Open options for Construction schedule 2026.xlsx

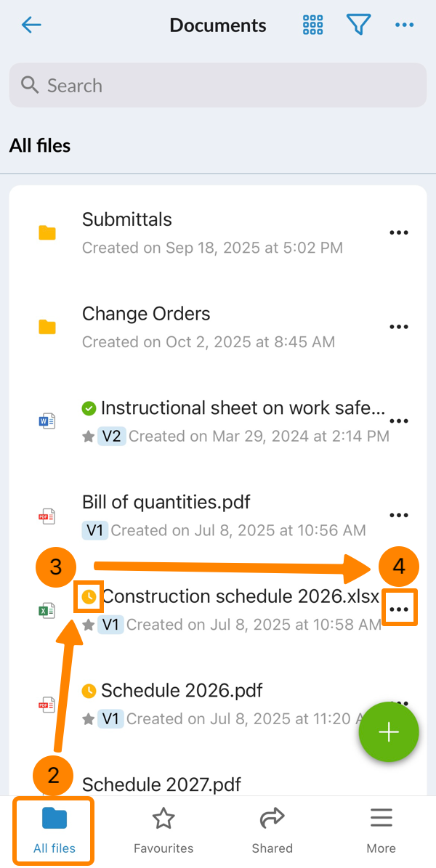coord(399,610)
